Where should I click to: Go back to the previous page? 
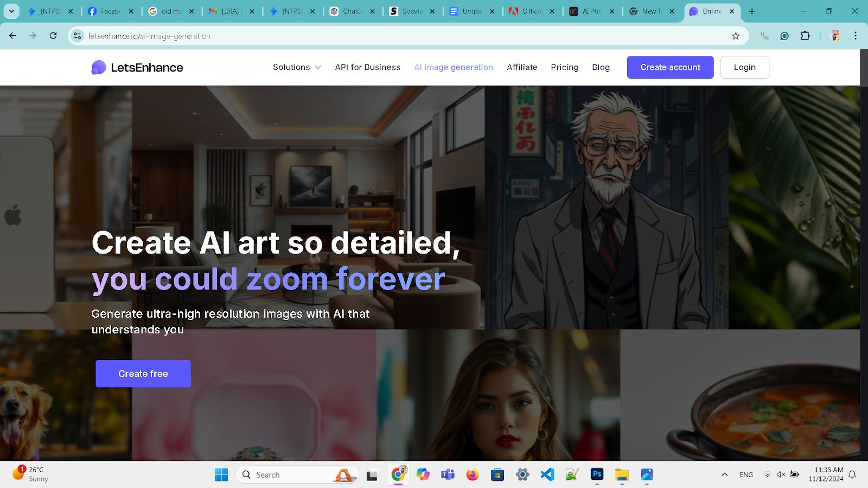coord(12,36)
